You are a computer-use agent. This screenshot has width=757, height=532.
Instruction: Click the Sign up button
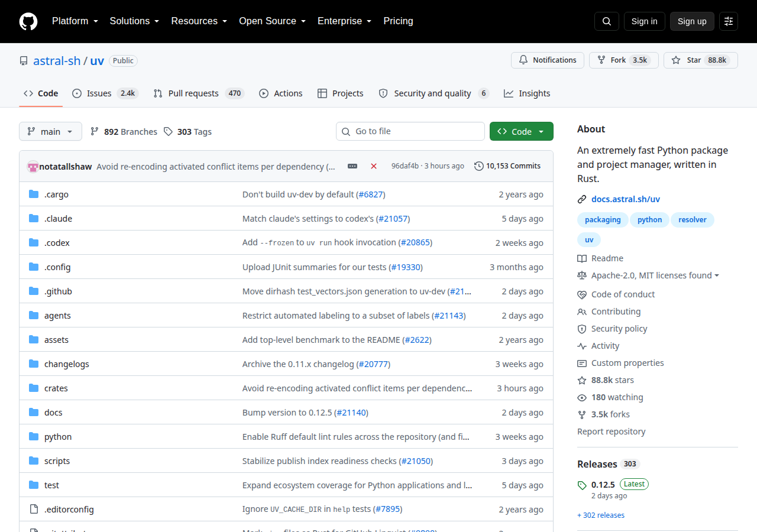coord(692,21)
